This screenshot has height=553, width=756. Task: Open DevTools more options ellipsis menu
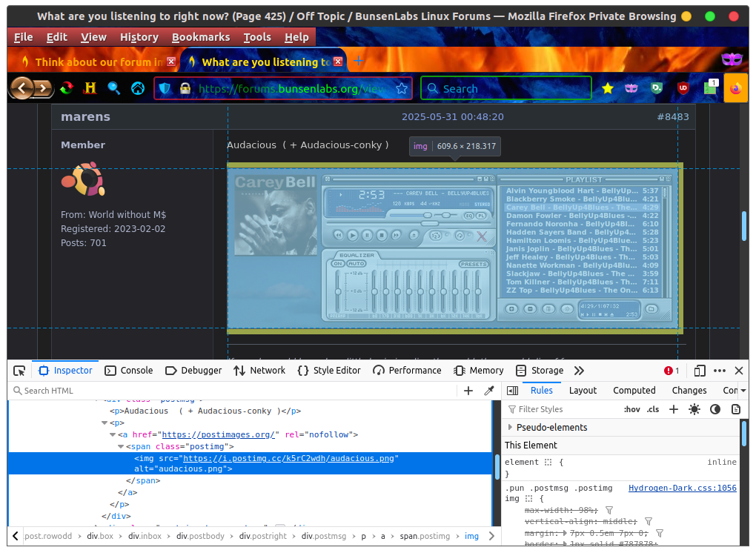pyautogui.click(x=720, y=371)
